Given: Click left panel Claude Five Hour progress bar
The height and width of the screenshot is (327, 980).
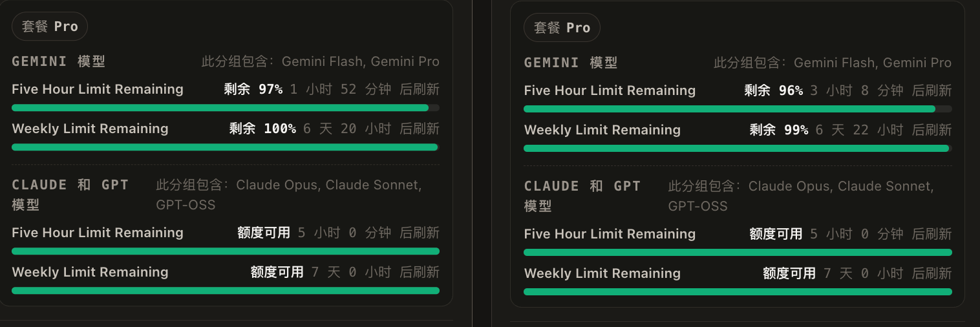Looking at the screenshot, I should [x=226, y=251].
